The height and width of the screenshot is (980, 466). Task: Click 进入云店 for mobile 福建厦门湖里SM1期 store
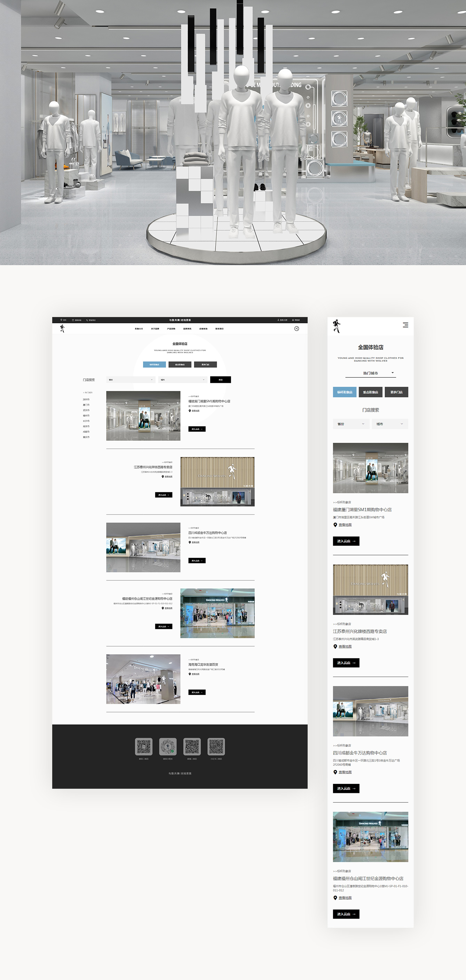coord(346,541)
